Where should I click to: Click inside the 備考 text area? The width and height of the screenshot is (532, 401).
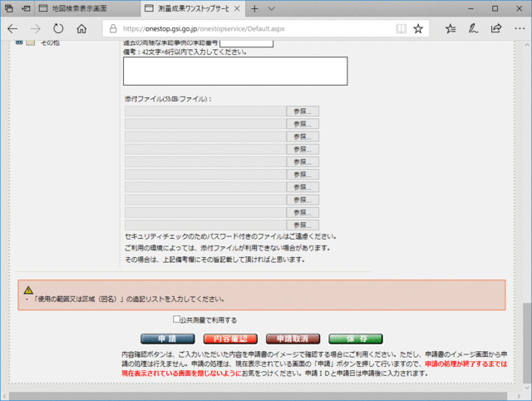tap(235, 71)
